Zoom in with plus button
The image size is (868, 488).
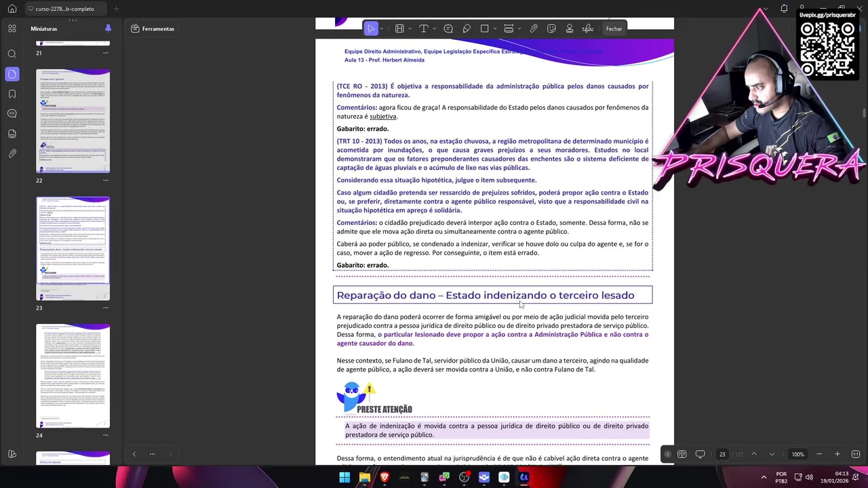click(x=837, y=454)
